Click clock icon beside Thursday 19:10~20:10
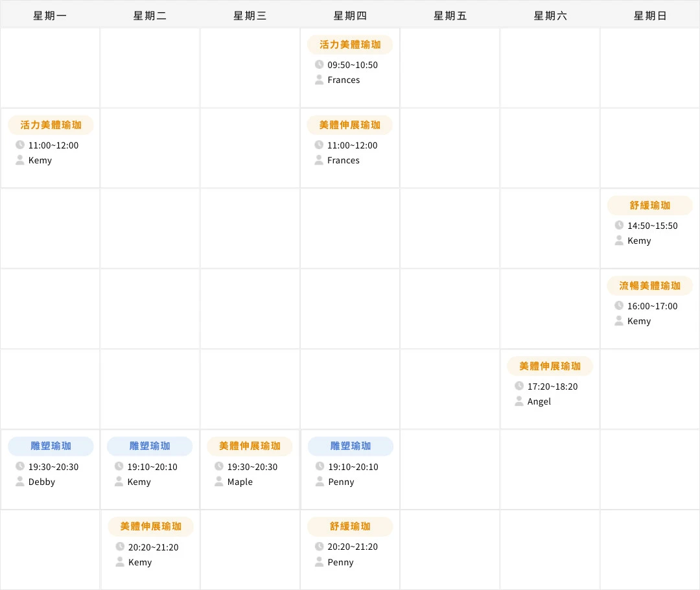Image resolution: width=700 pixels, height=590 pixels. pyautogui.click(x=320, y=466)
